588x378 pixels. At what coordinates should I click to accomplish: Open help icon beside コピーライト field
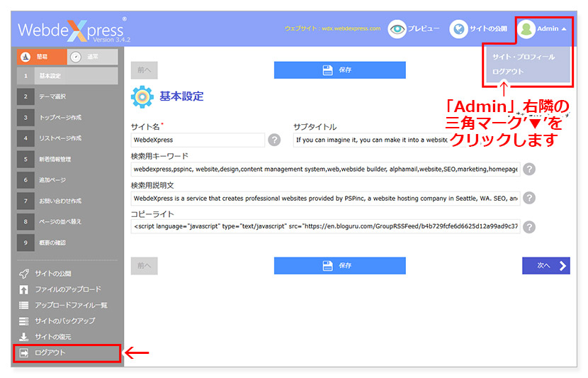[x=529, y=227]
